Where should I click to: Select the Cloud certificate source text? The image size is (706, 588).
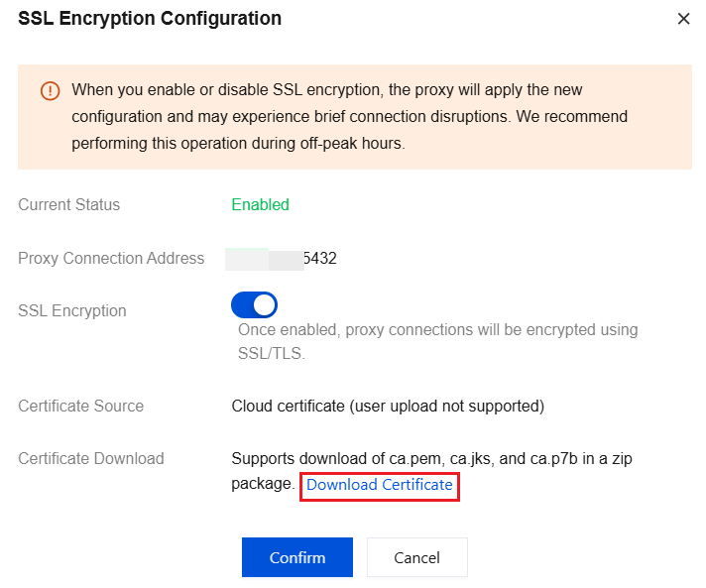coord(388,407)
